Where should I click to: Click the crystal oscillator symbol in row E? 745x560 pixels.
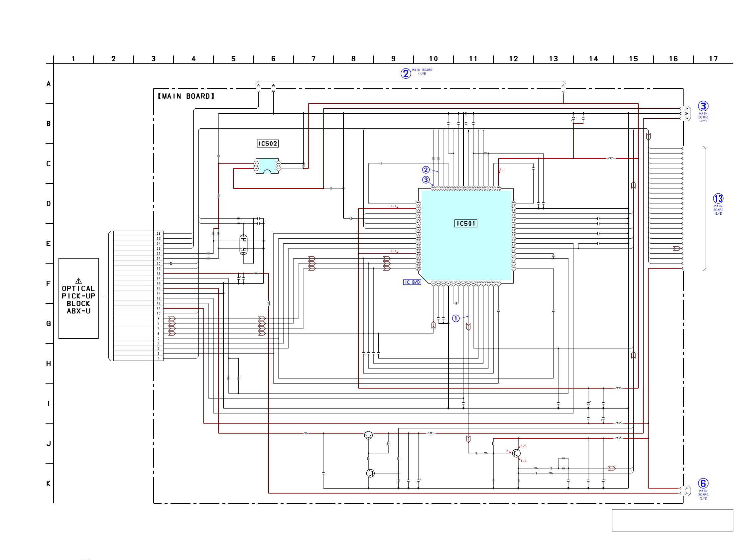click(243, 245)
